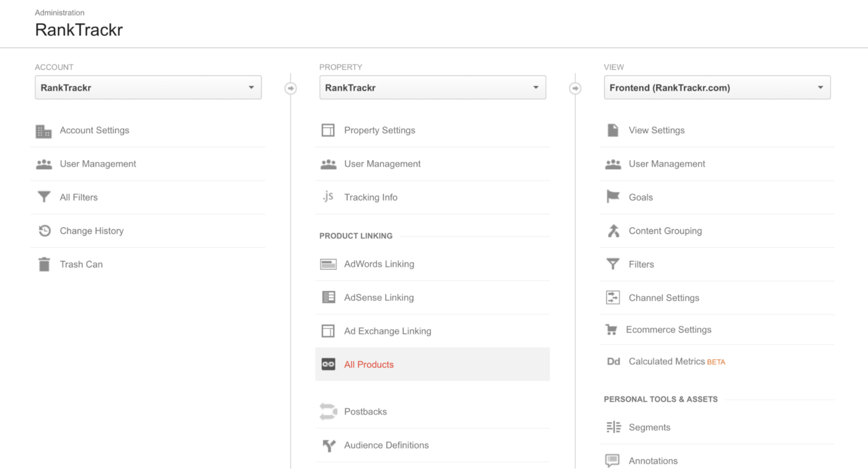This screenshot has height=469, width=868.
Task: Click the Ad Exchange Linking icon
Action: pos(328,331)
